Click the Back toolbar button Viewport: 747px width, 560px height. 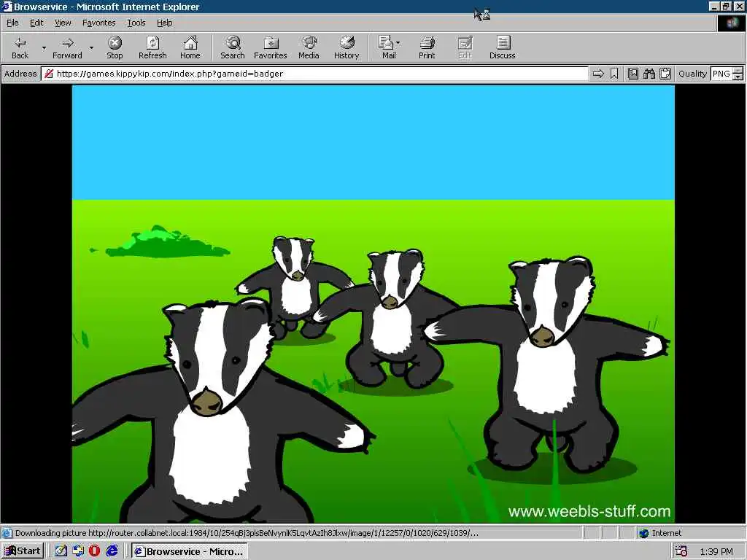20,47
